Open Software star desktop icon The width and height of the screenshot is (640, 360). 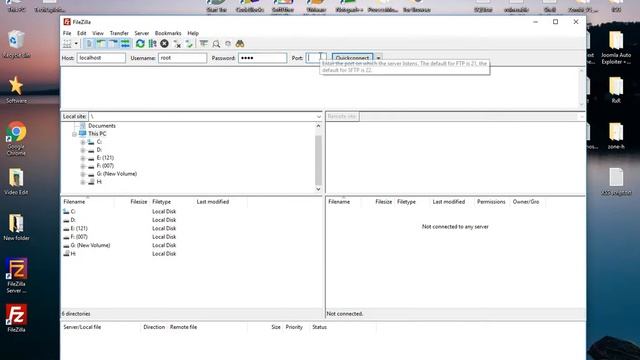point(16,89)
